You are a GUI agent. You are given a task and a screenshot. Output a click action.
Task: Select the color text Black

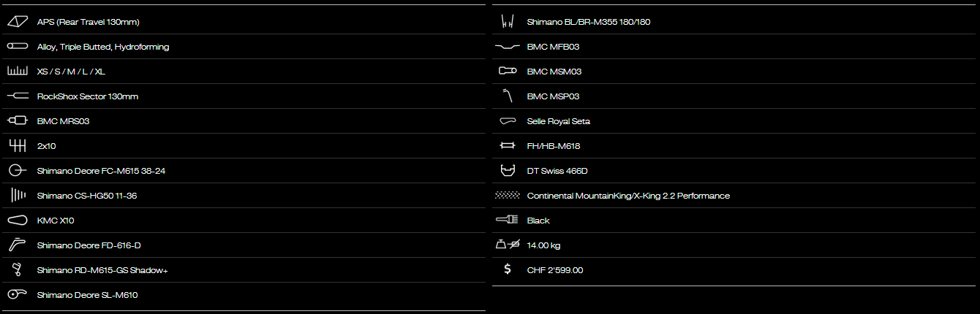[x=538, y=221]
